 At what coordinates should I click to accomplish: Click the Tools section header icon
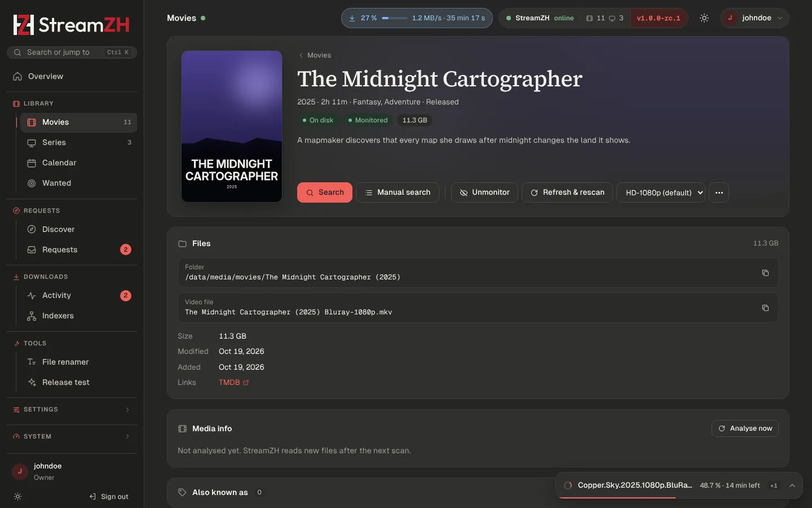point(16,343)
